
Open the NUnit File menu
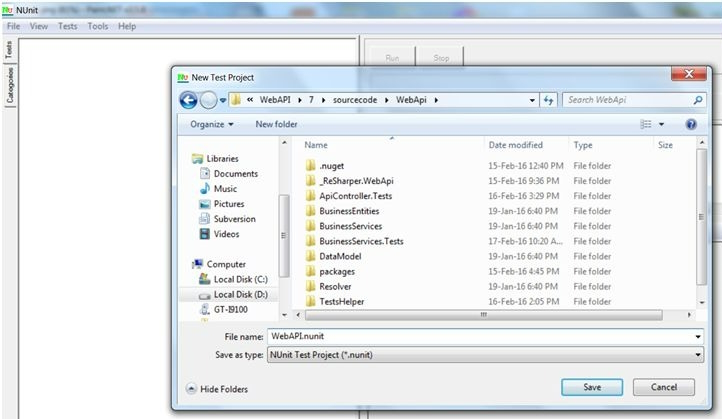(13, 26)
